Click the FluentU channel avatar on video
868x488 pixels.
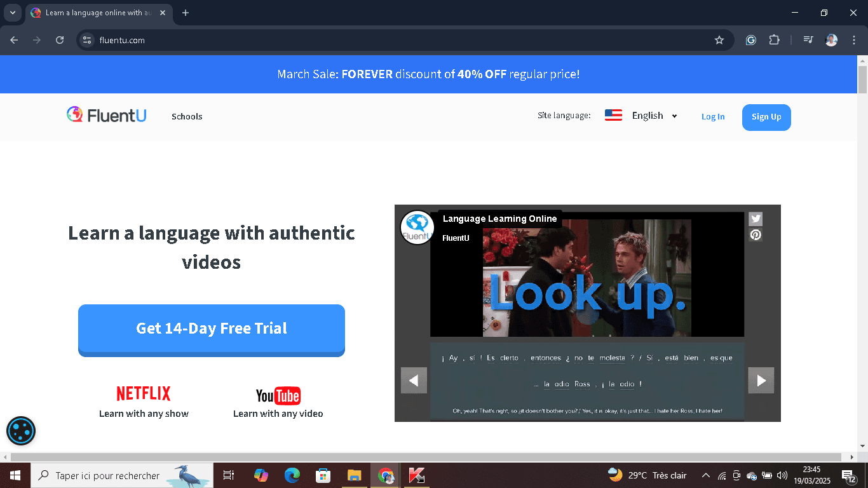[x=417, y=227]
